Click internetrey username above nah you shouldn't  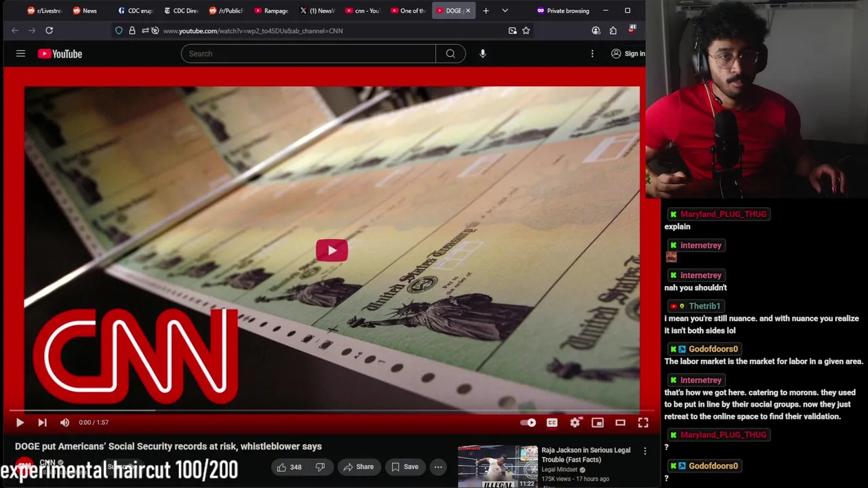point(701,276)
